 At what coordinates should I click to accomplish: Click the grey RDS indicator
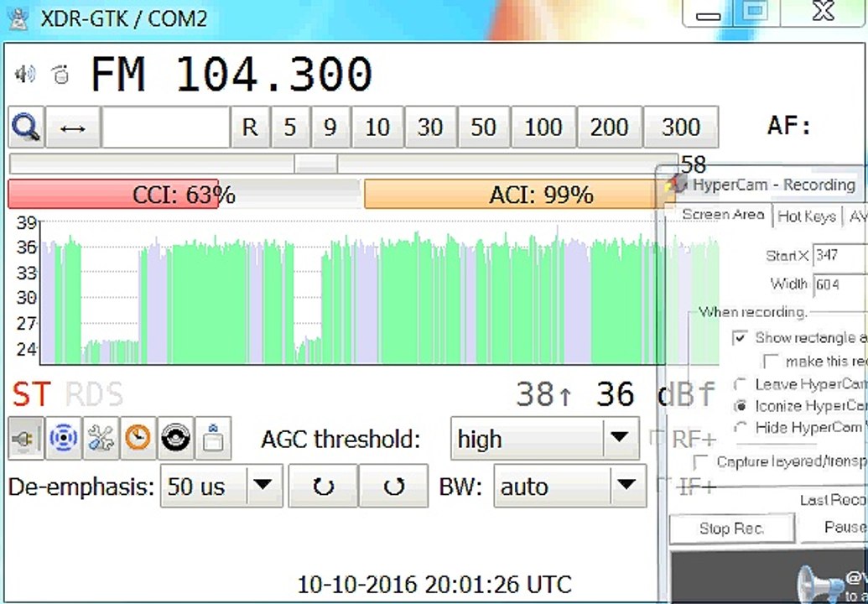(94, 394)
